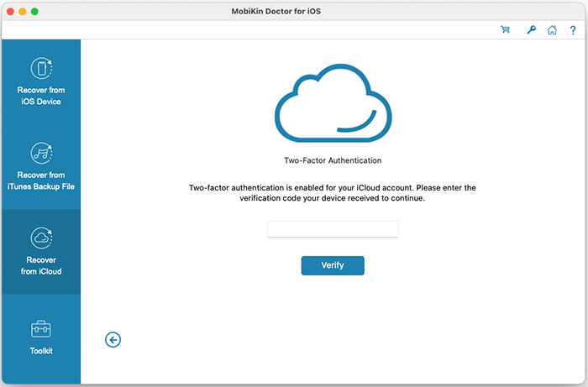588x387 pixels.
Task: Click the Verify button
Action: pyautogui.click(x=333, y=265)
